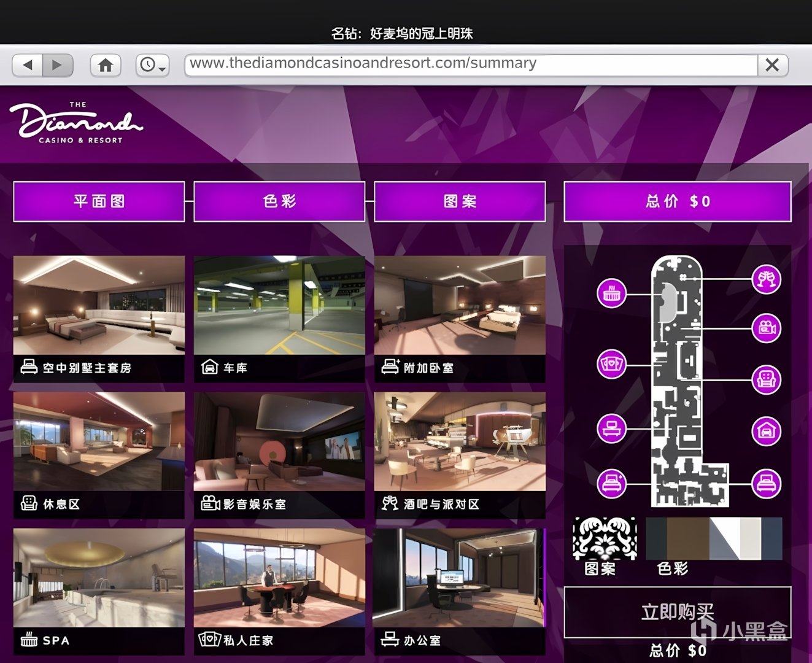Open the 酒吧与派对区 room card
The width and height of the screenshot is (812, 663).
460,455
